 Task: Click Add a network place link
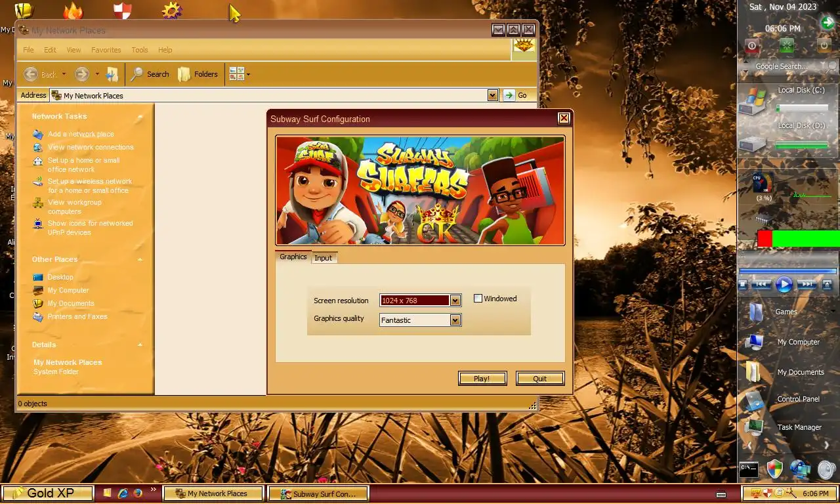[80, 134]
